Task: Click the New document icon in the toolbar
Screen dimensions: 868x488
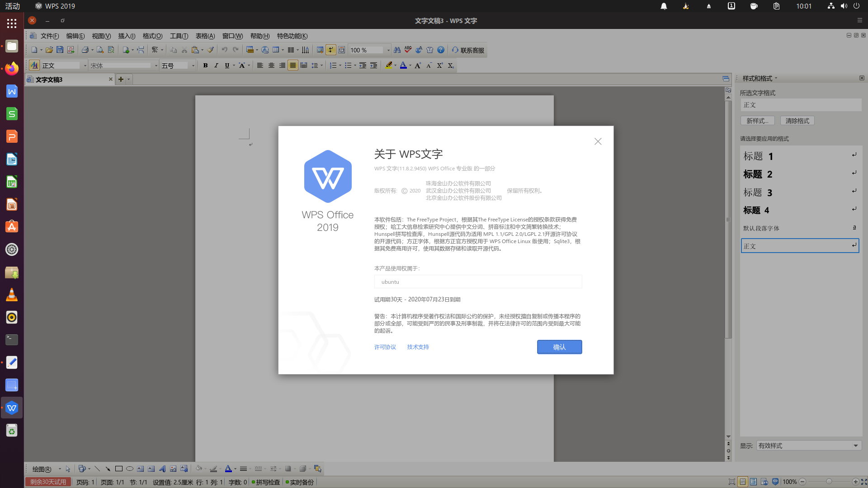Action: point(34,50)
